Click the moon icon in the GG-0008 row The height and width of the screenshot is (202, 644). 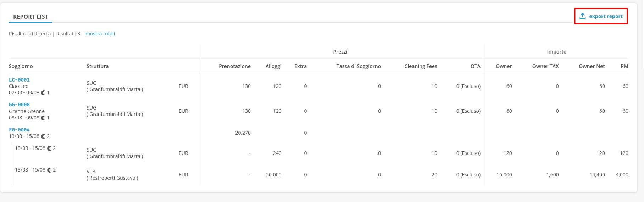(x=43, y=118)
